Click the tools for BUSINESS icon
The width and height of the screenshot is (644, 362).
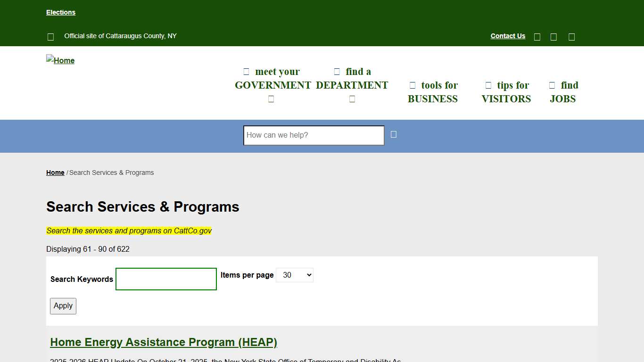click(x=412, y=85)
